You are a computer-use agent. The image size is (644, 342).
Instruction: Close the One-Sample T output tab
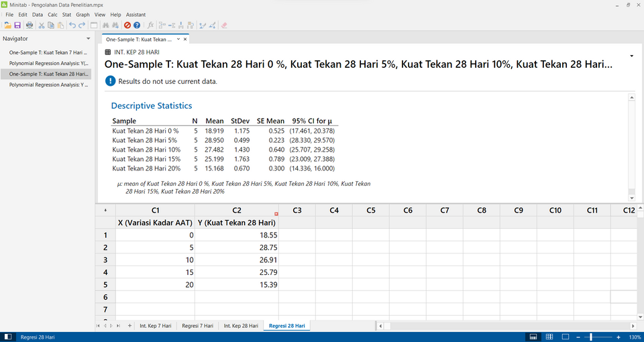coord(185,40)
